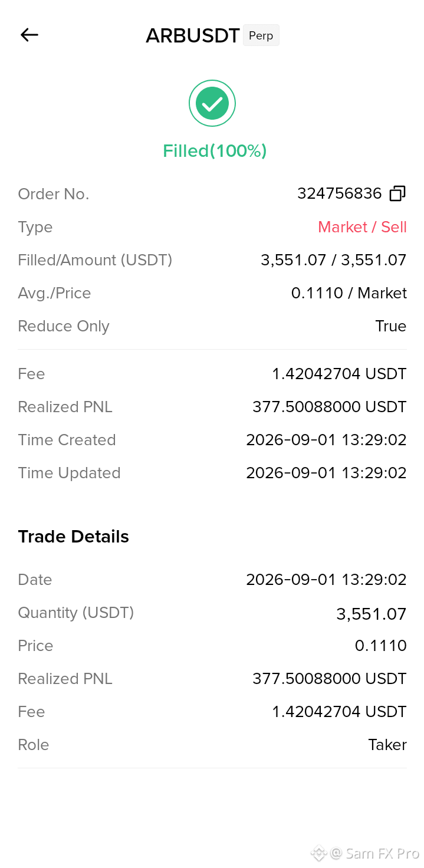The image size is (424, 868).
Task: Click the first Realized PNL 377.50088000 USDT
Action: tap(330, 407)
